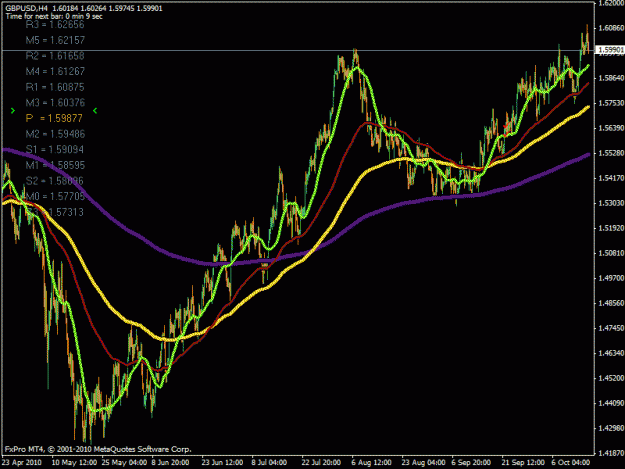Click the 1.41870 price axis label

[611, 453]
